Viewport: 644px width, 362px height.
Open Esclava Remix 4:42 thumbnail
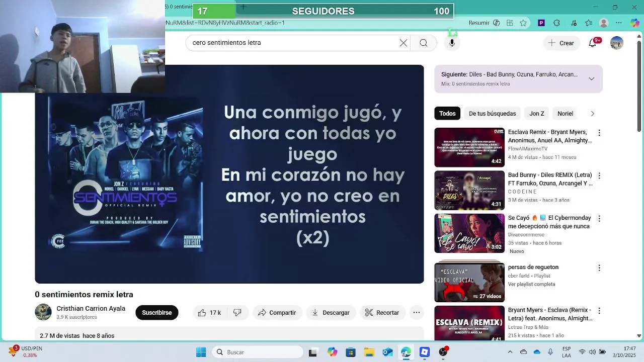[469, 147]
